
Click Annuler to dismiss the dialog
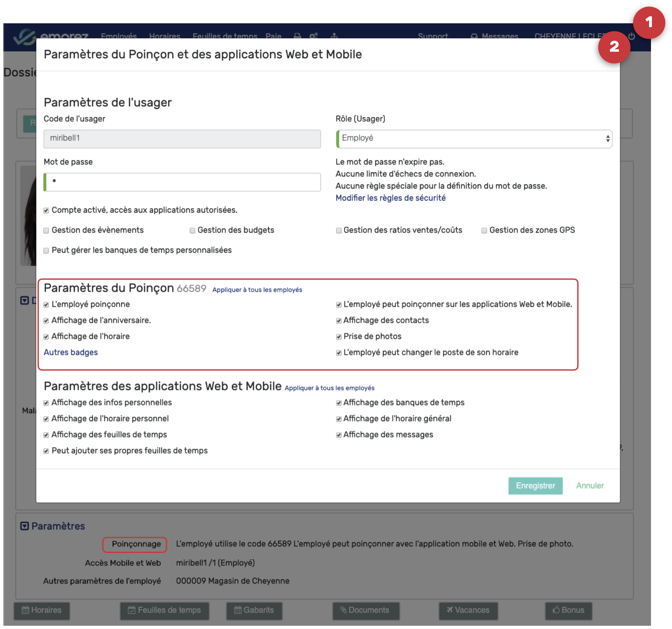tap(590, 486)
